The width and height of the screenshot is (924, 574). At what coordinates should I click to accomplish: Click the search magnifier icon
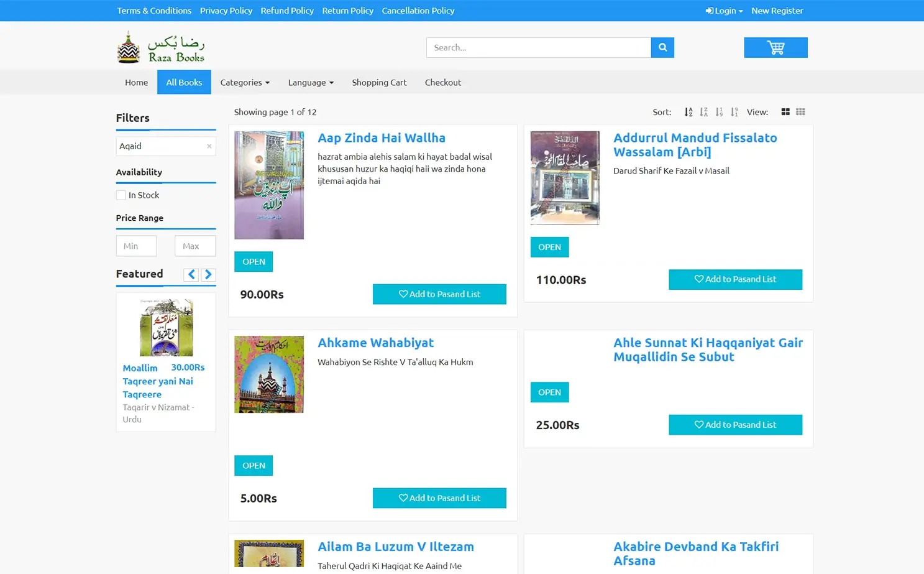662,47
